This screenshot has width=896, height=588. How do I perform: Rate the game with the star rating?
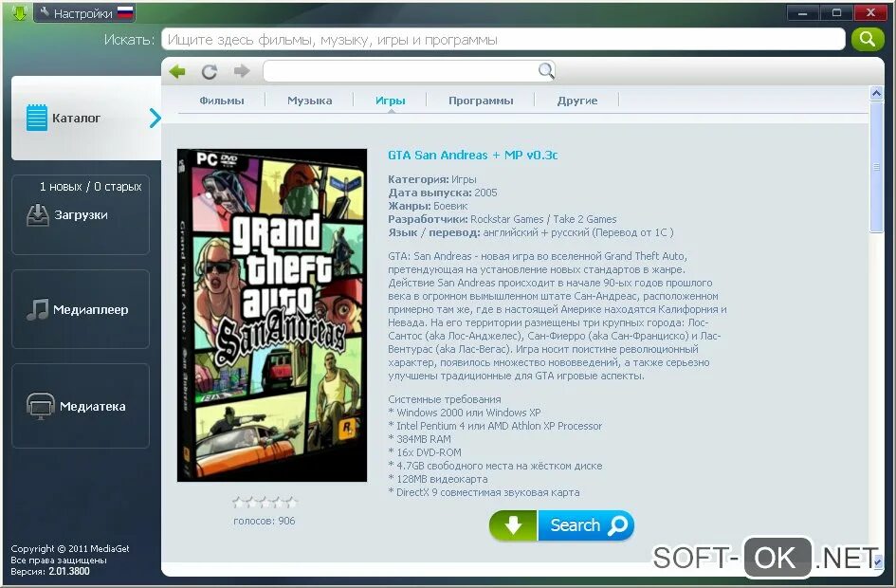265,502
